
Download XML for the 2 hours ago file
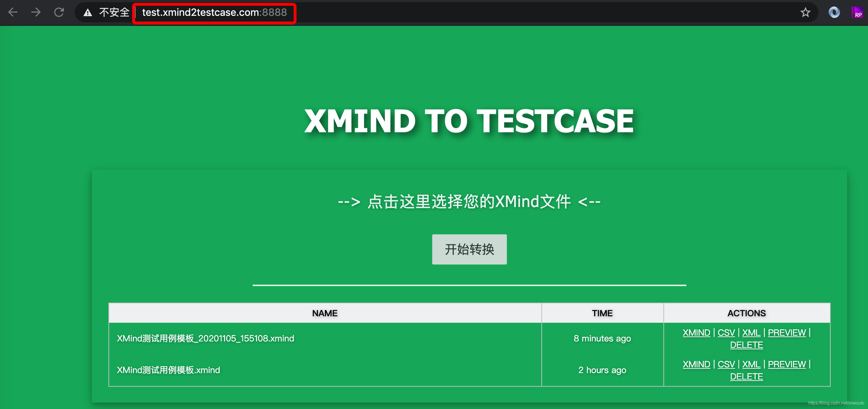(x=751, y=364)
